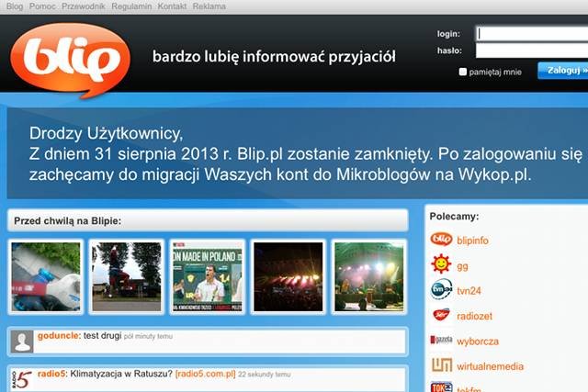Open the Regulamin menu link

[131, 6]
